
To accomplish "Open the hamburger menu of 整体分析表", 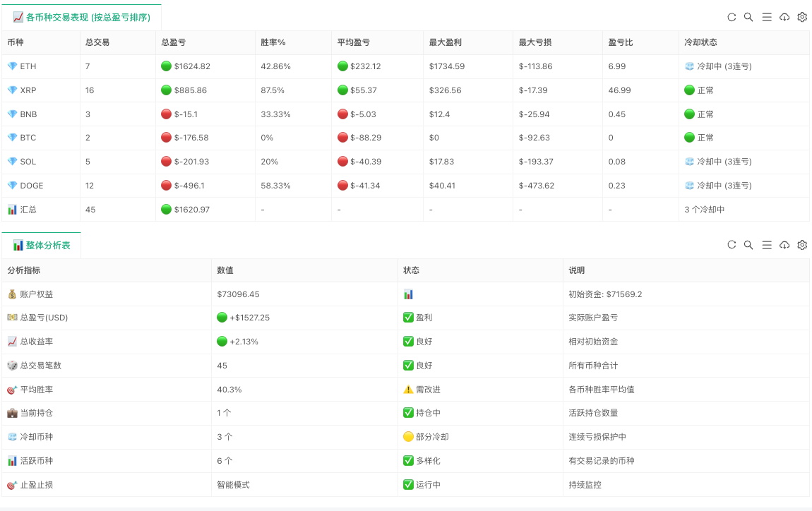I will click(767, 245).
